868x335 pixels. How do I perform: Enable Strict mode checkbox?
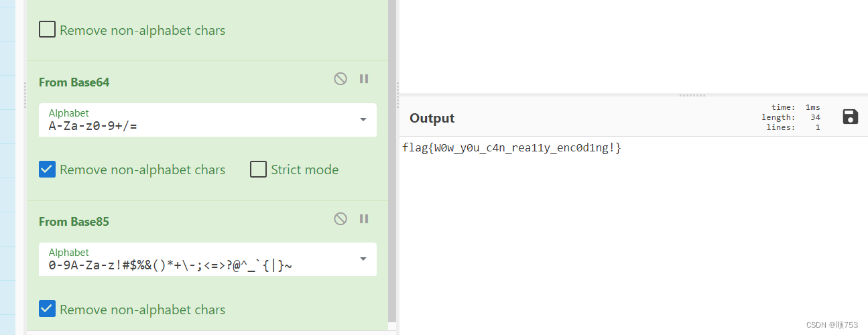click(x=258, y=170)
